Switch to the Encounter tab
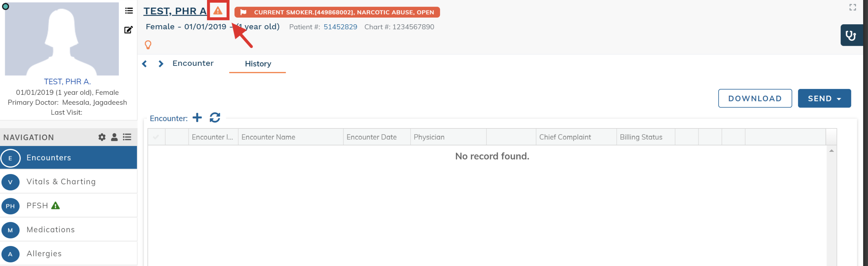868x266 pixels. (193, 63)
